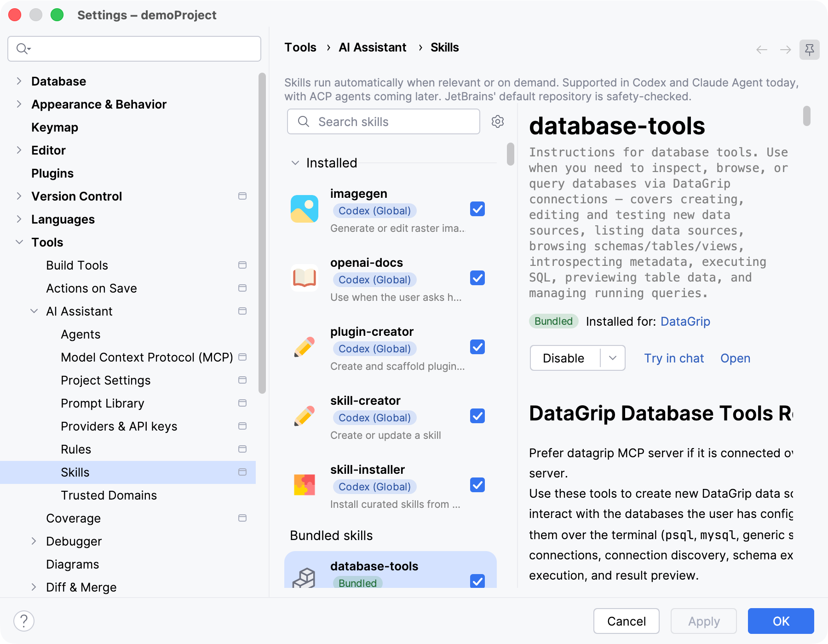This screenshot has height=644, width=828.
Task: Click project-level icon beside Rules
Action: coord(242,449)
